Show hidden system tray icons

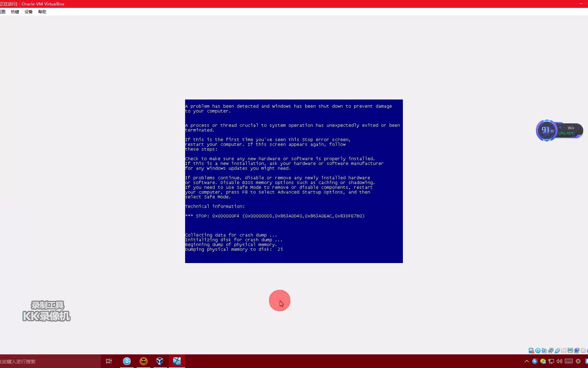pos(527,361)
